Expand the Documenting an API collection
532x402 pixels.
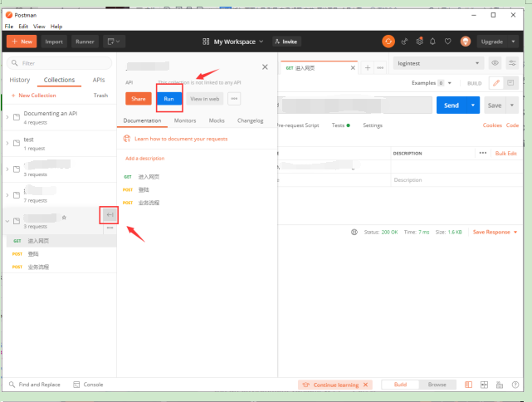(x=7, y=117)
